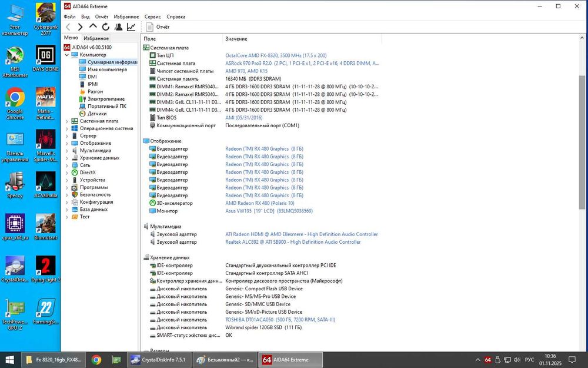Viewport: 588px width, 368px height.
Task: Select the DAYS GONE desktop icon
Action: [x=46, y=58]
